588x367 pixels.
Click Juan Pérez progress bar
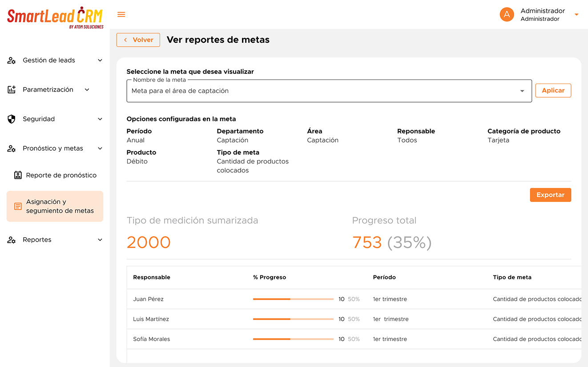coord(293,299)
